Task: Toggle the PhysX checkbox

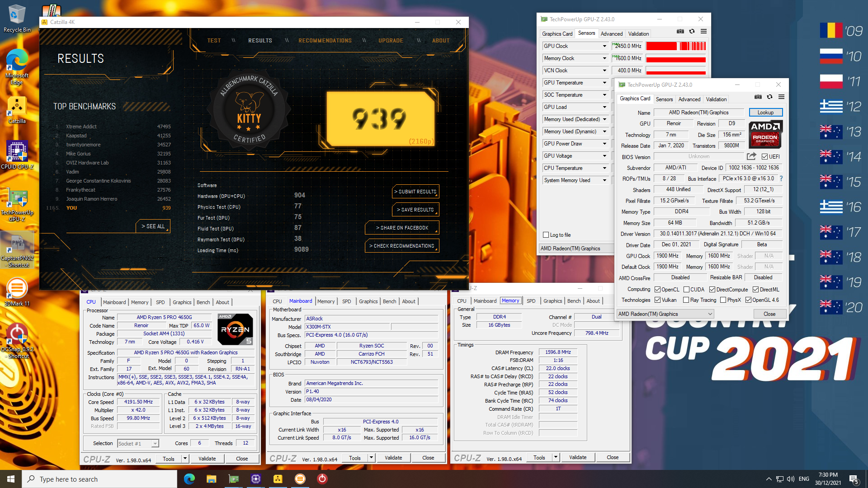Action: point(723,300)
